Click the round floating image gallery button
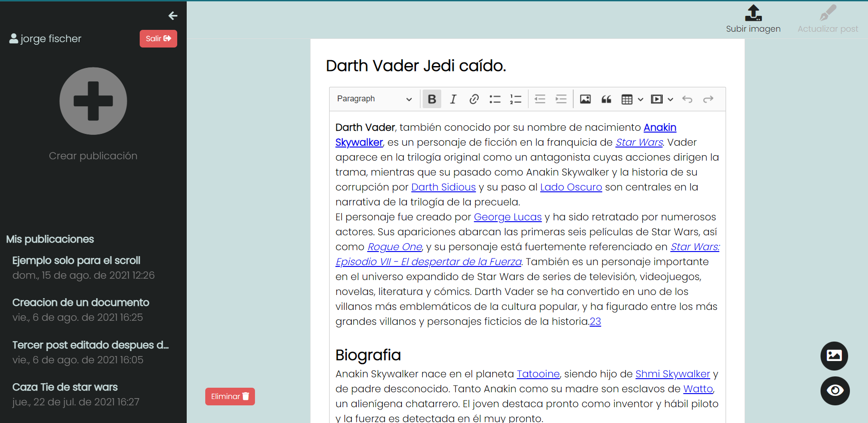The height and width of the screenshot is (423, 868). point(834,356)
